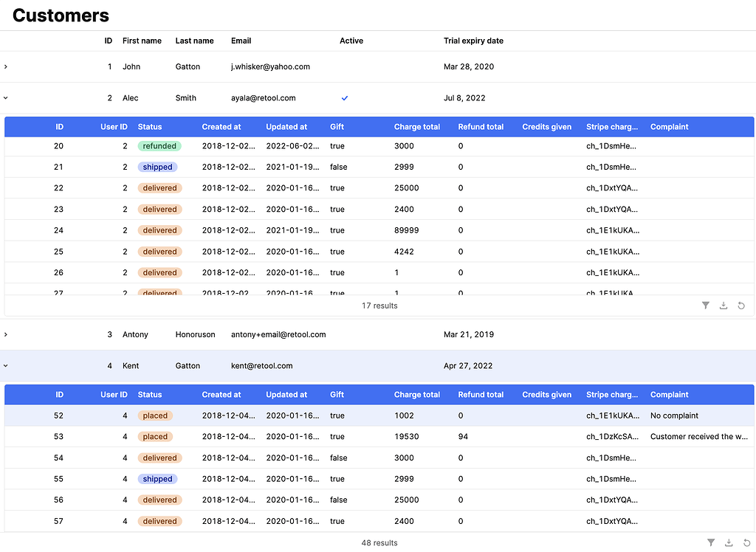
Task: Mark John Gatton as Active
Action: pyautogui.click(x=344, y=66)
